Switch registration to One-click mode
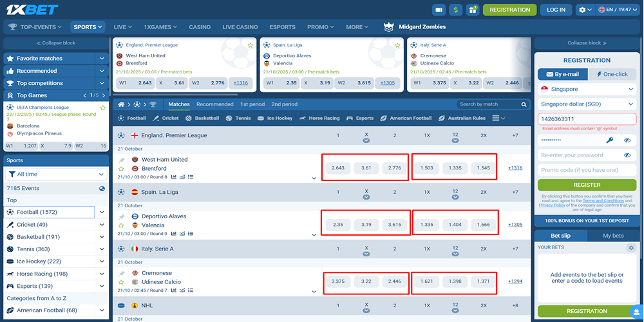The height and width of the screenshot is (322, 644). point(611,74)
